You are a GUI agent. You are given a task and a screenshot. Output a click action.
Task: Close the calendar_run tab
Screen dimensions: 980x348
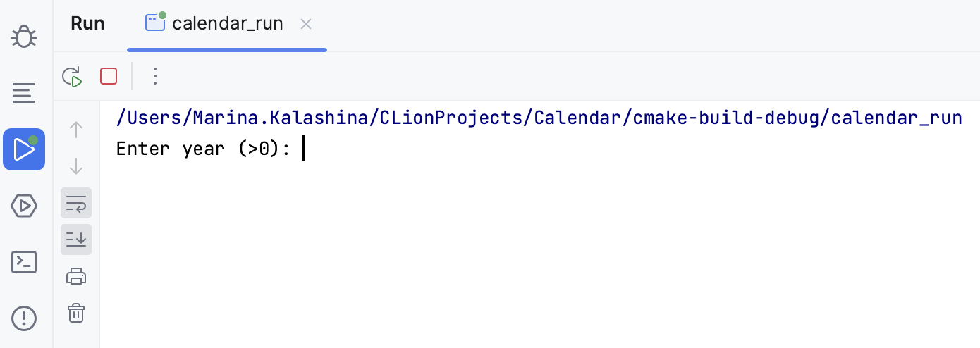[x=306, y=24]
